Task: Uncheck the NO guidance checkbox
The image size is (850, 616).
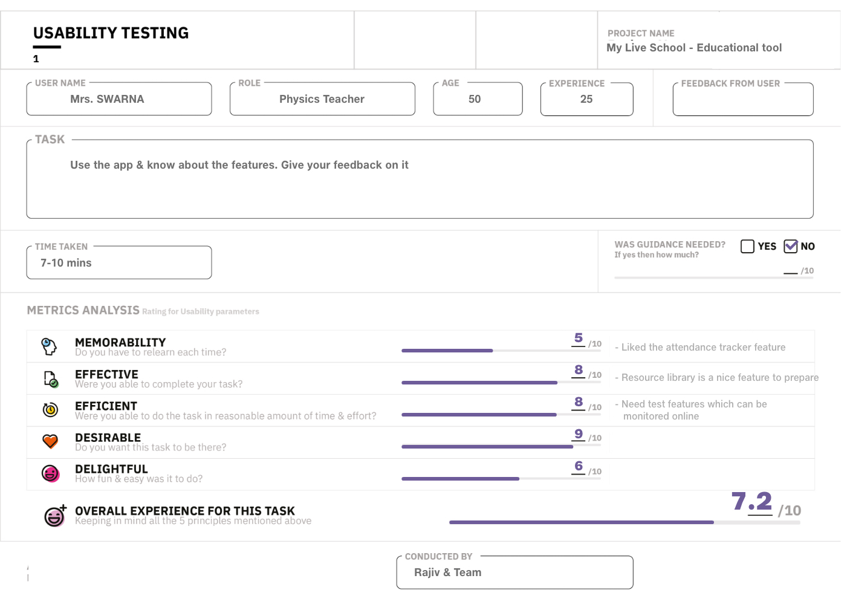Action: coord(790,246)
